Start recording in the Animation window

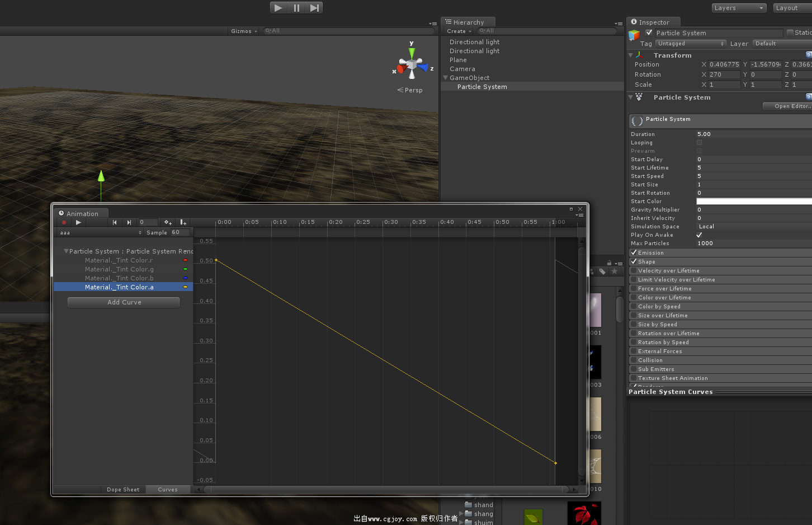(x=64, y=222)
